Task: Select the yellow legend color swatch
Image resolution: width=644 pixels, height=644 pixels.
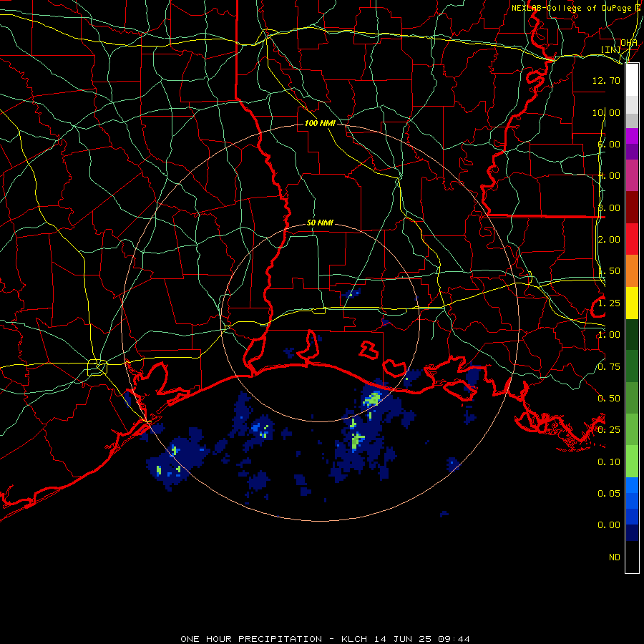Action: [632, 303]
